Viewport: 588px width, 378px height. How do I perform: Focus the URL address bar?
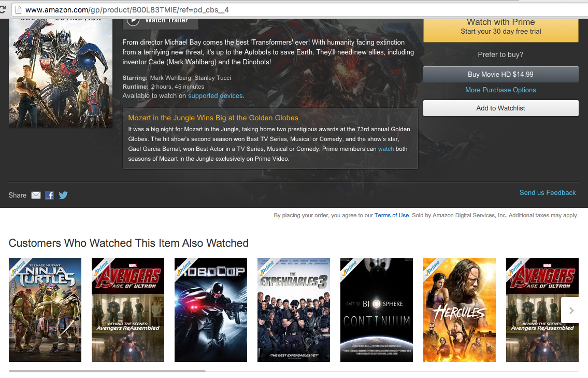tap(300, 10)
